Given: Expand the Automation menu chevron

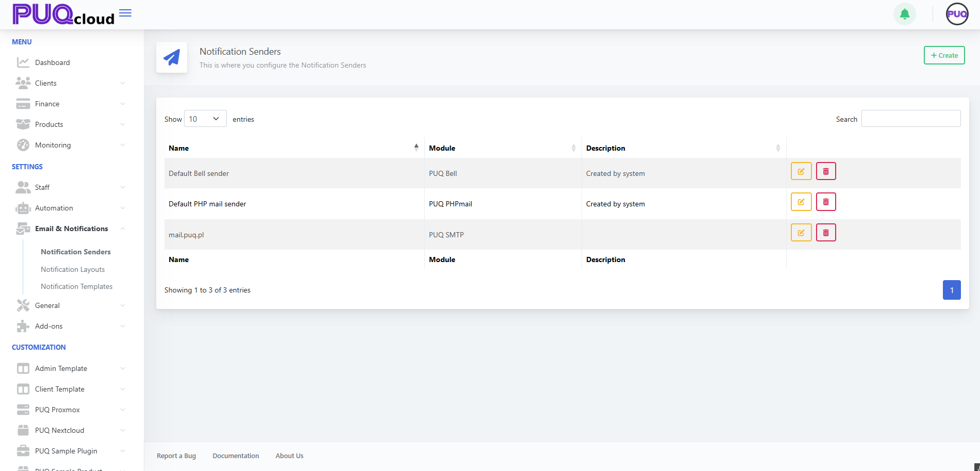Looking at the screenshot, I should (123, 208).
